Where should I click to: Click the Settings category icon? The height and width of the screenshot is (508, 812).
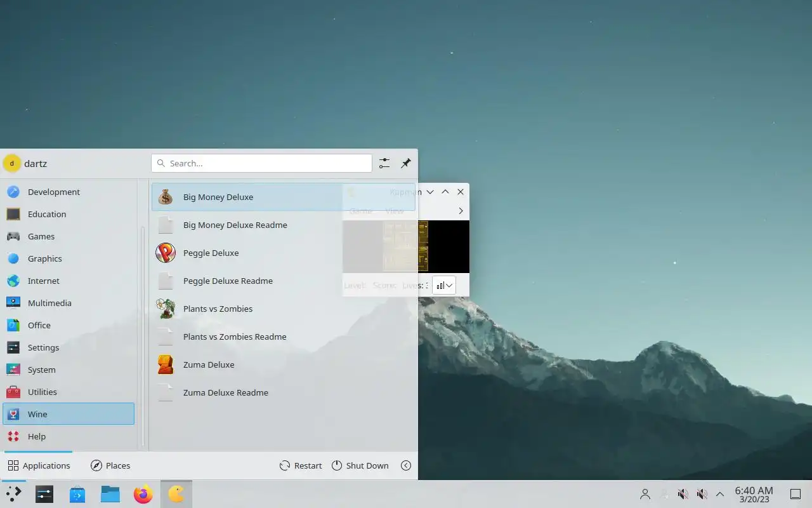(13, 347)
